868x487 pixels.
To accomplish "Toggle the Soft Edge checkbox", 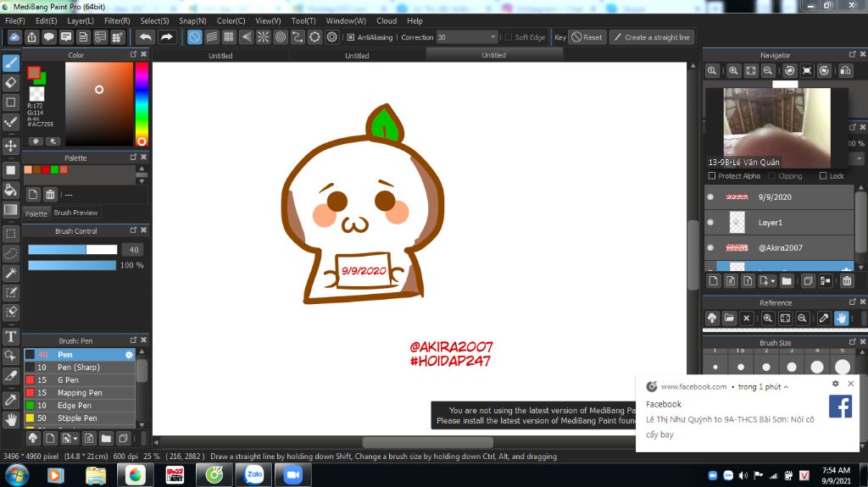I will coord(509,37).
